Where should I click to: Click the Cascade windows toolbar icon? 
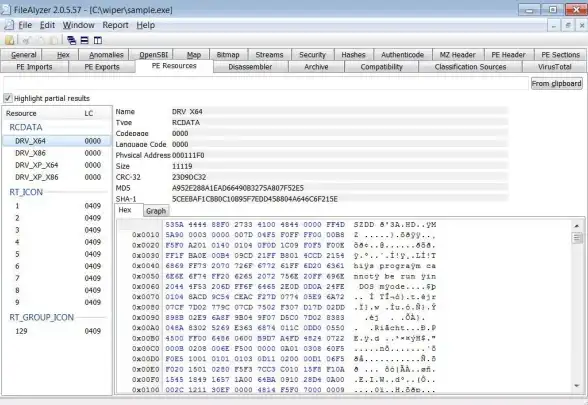pyautogui.click(x=71, y=40)
